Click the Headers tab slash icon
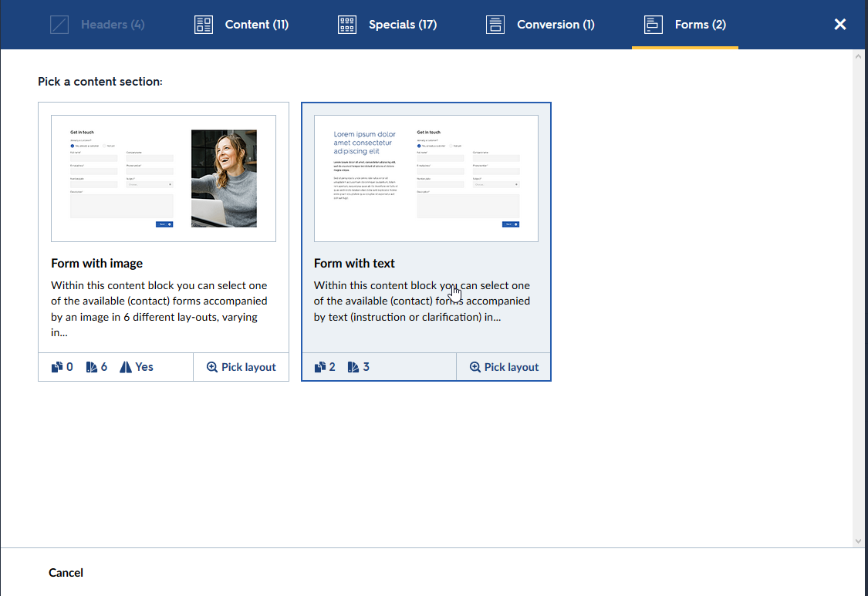The height and width of the screenshot is (596, 868). [x=59, y=25]
